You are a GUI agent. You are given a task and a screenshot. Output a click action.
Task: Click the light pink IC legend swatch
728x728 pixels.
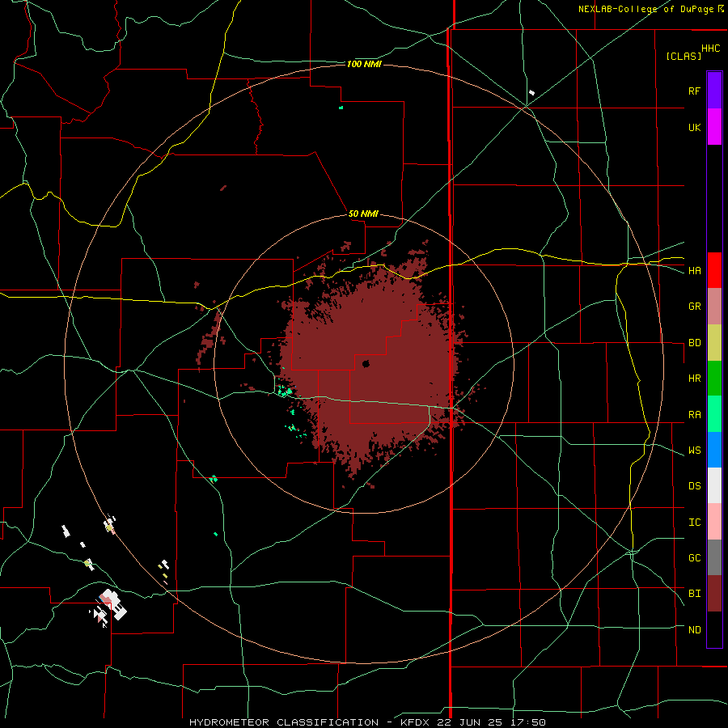coord(714,522)
